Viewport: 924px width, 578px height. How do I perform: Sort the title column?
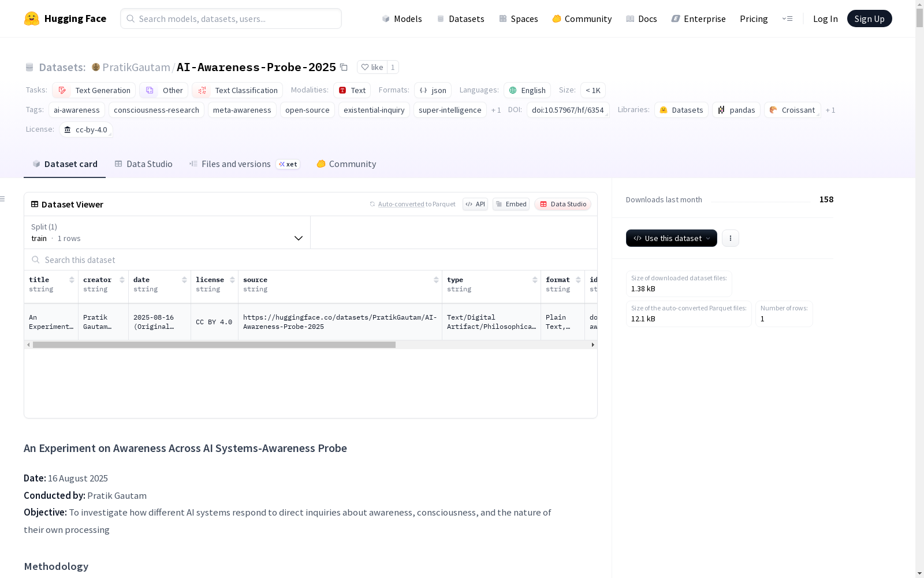[72, 280]
